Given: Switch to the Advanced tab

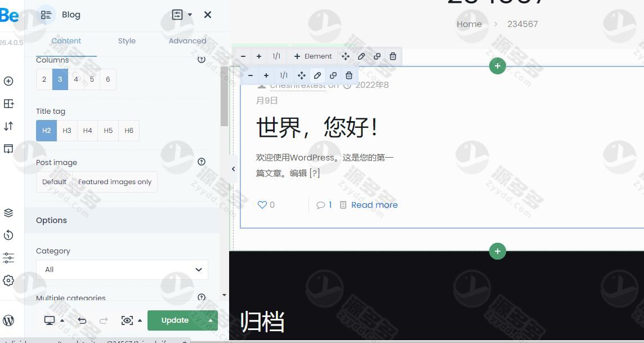Looking at the screenshot, I should coord(187,41).
